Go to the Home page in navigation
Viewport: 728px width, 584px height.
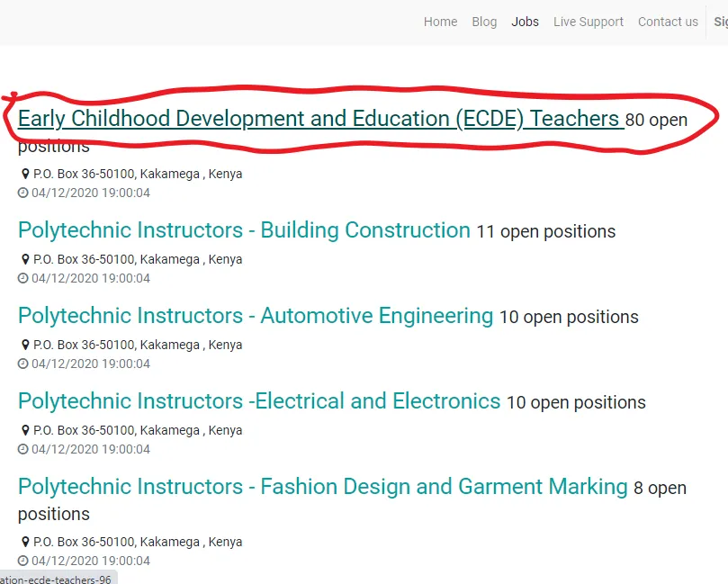[x=440, y=22]
